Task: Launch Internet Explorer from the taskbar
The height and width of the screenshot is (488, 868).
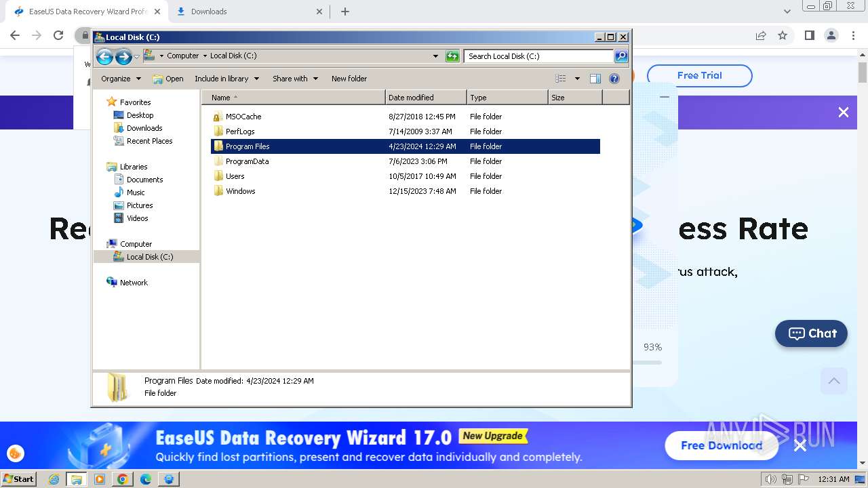Action: [x=54, y=479]
